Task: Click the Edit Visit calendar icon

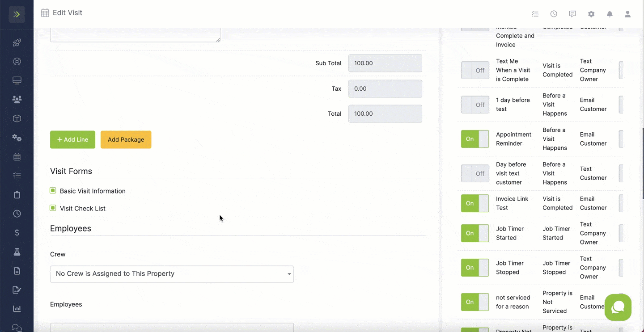Action: [x=45, y=13]
